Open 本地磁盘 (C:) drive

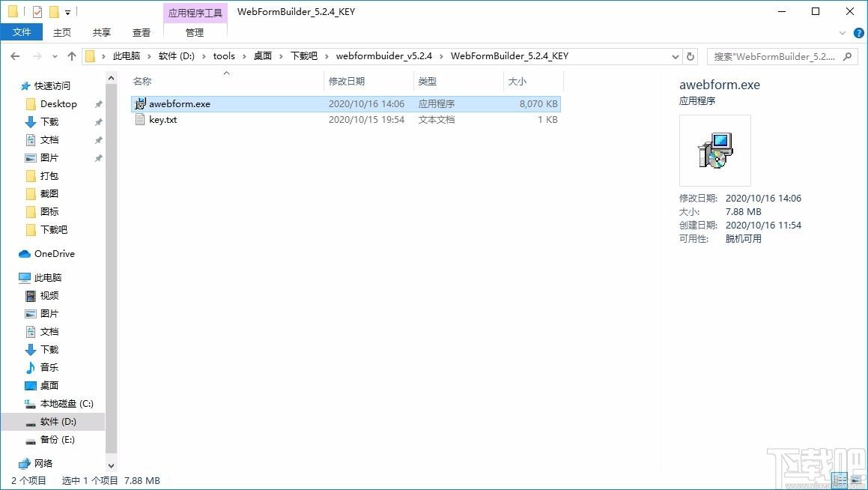coord(67,404)
